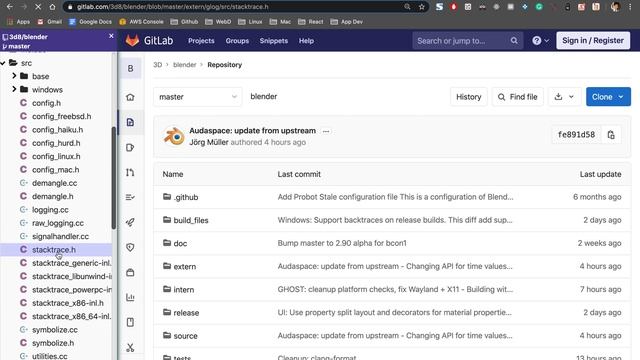The width and height of the screenshot is (640, 360).
Task: Open the Issues icon in GitLab sidebar
Action: point(130,147)
